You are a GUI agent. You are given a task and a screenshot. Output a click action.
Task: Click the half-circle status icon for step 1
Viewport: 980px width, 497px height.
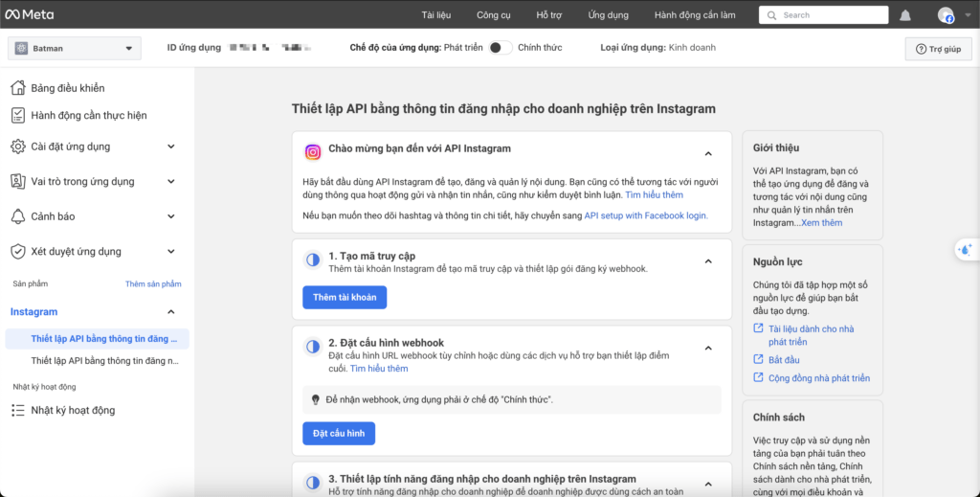pos(313,260)
